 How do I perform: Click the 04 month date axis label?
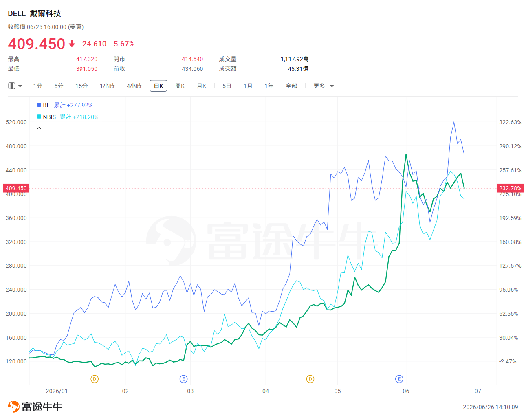click(266, 391)
